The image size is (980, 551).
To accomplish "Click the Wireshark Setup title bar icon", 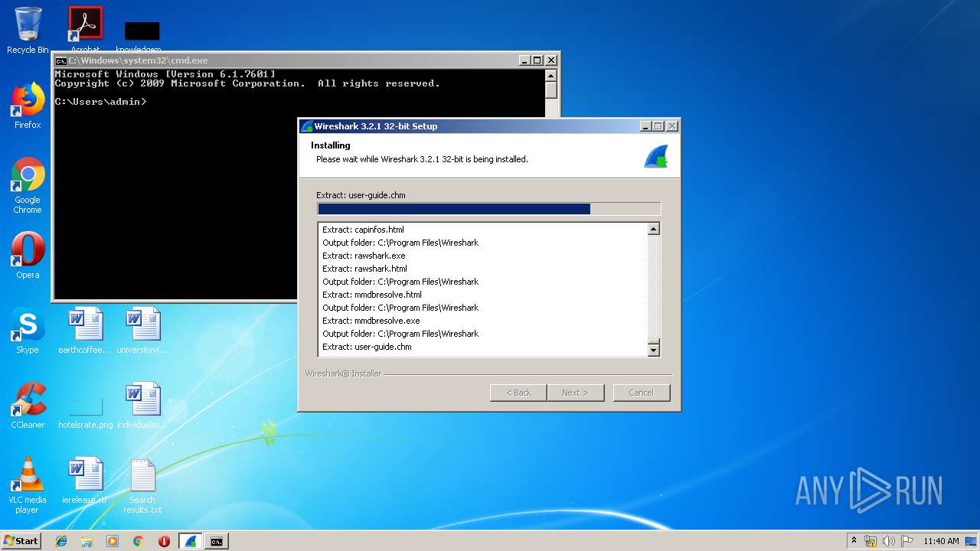I will [x=307, y=126].
